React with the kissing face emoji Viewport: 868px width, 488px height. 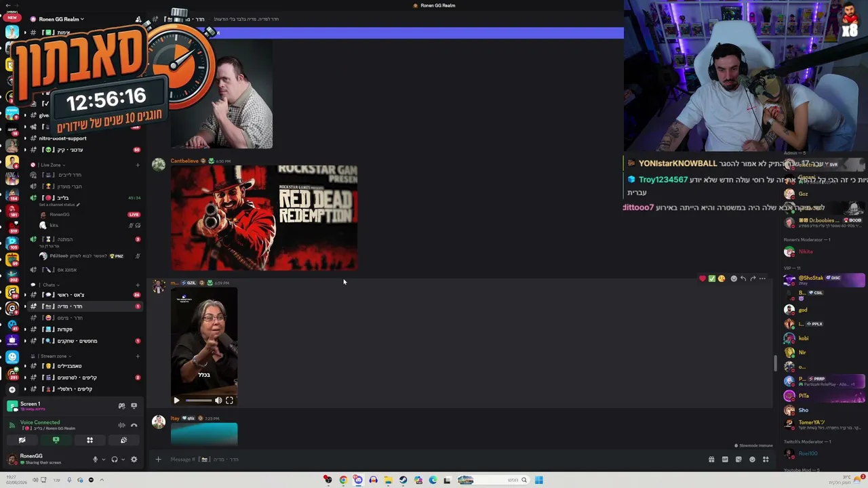coord(722,279)
